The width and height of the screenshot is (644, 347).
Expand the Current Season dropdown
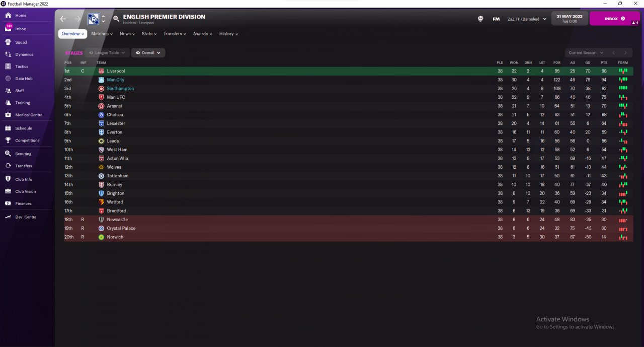[586, 53]
